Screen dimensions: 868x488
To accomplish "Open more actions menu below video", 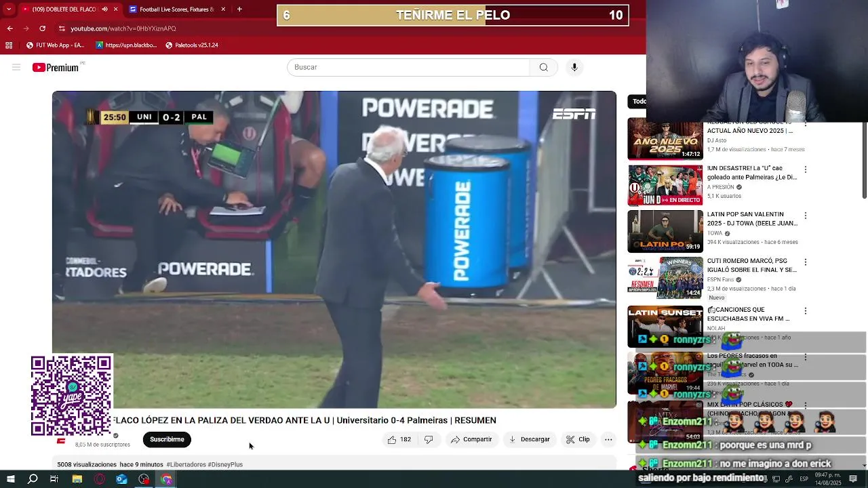I will (608, 439).
